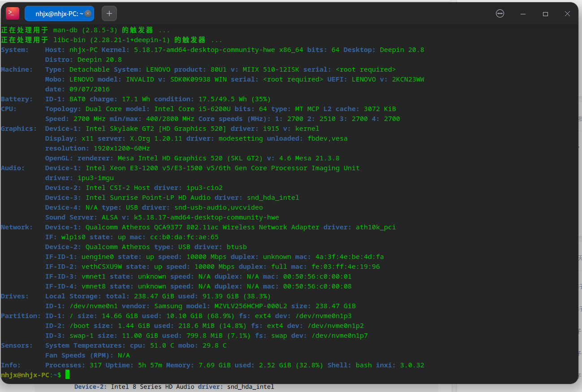Click the Distro value Deepin 20.8
582x392 pixels.
99,60
